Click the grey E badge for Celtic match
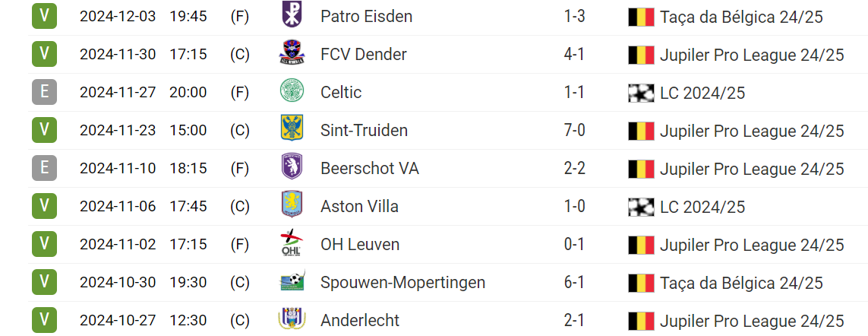Image resolution: width=868 pixels, height=336 pixels. (x=45, y=92)
